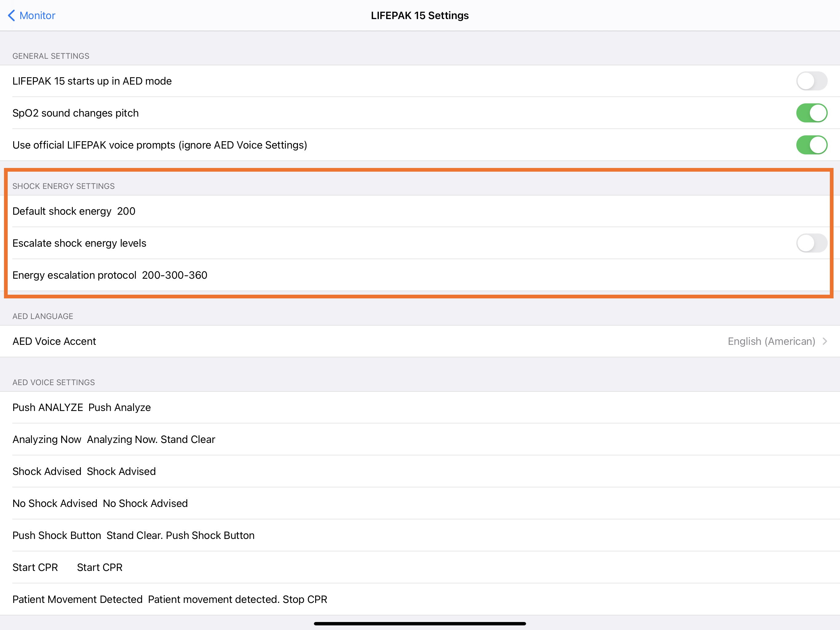Edit Push Shock Button prompt text

coord(180,535)
